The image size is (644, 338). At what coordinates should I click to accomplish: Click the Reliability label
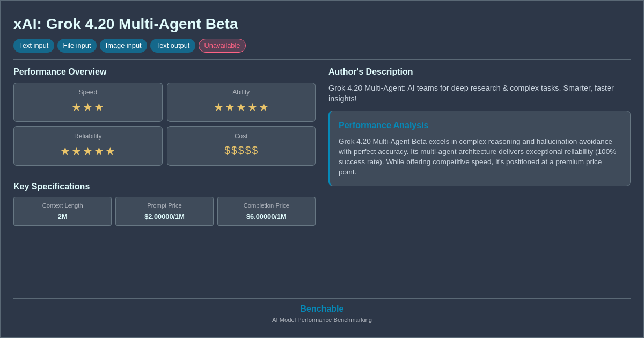coord(88,136)
